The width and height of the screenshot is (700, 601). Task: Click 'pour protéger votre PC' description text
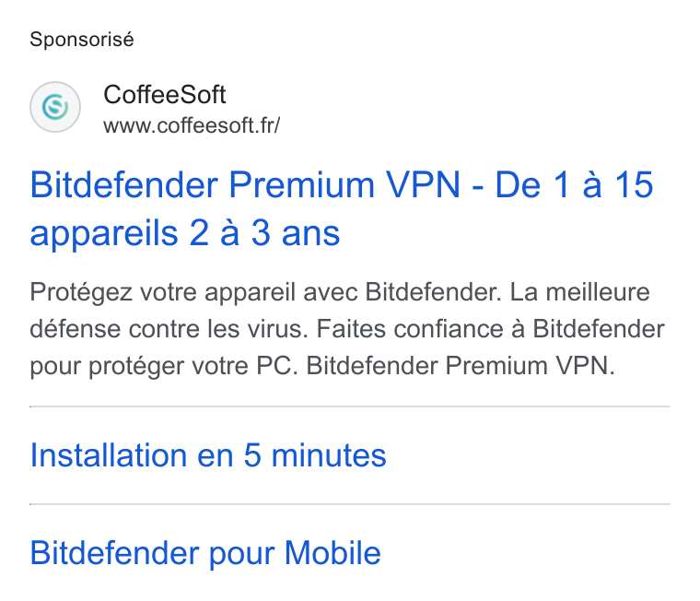click(161, 366)
